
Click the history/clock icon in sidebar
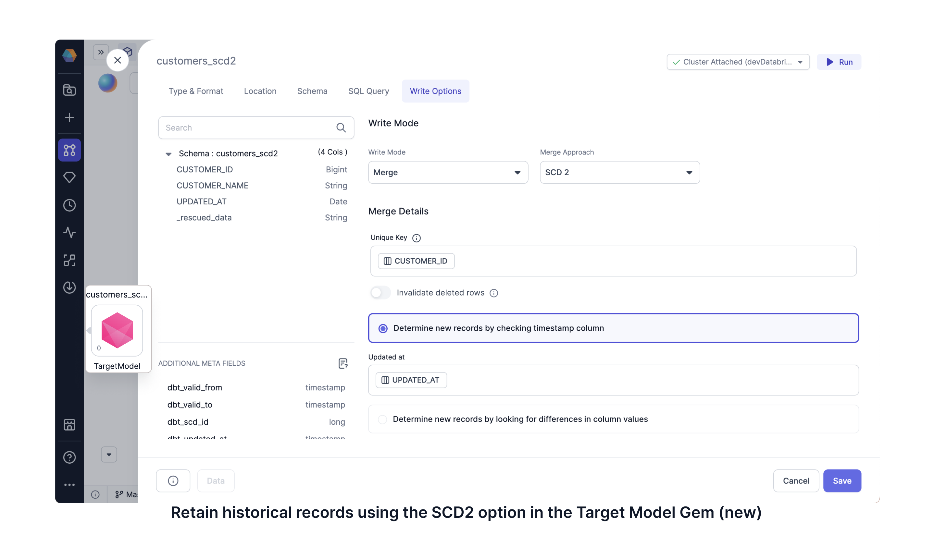(69, 205)
